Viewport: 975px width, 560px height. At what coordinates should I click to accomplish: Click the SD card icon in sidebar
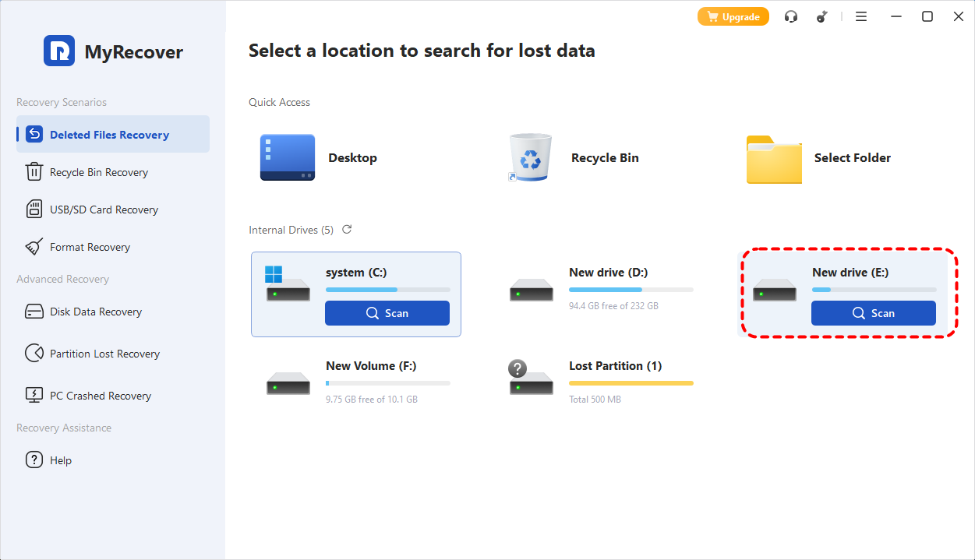click(x=34, y=210)
